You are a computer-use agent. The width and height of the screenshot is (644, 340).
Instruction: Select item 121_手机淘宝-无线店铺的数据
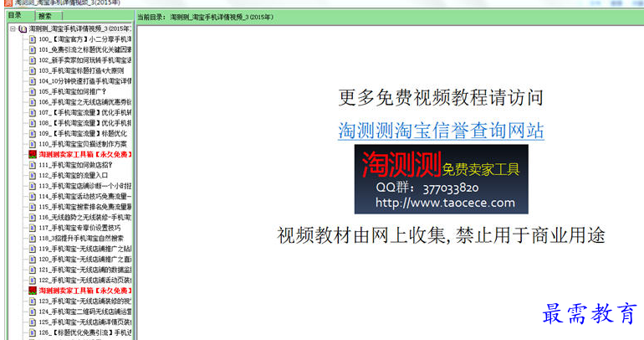click(x=85, y=270)
